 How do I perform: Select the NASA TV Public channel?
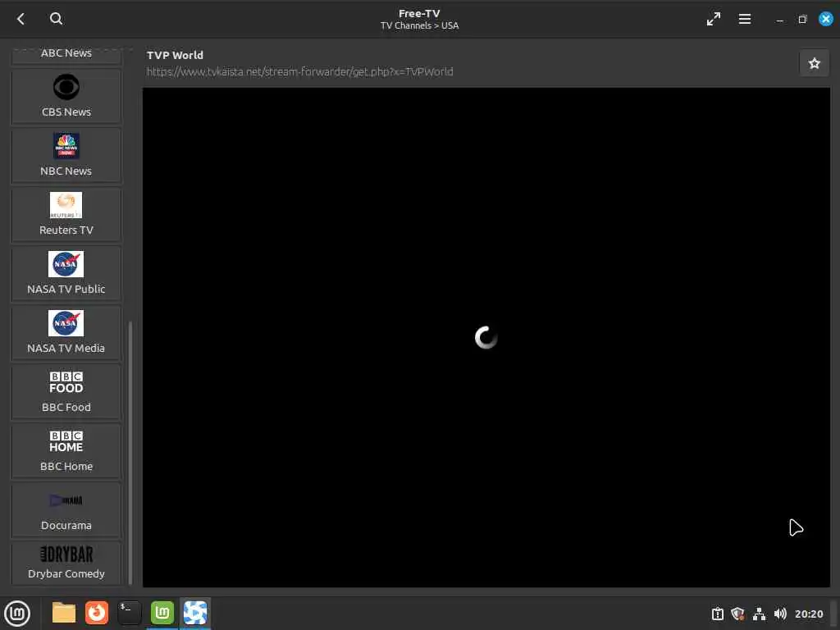pos(66,274)
